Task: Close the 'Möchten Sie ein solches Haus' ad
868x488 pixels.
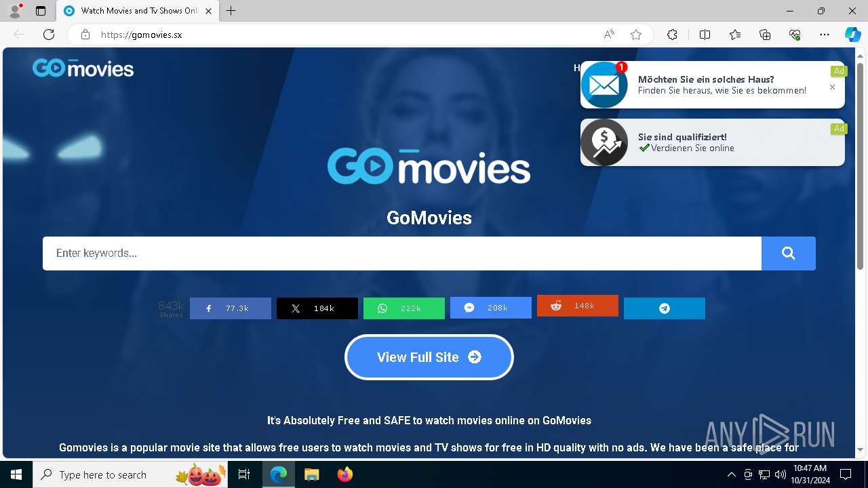Action: pyautogui.click(x=833, y=87)
